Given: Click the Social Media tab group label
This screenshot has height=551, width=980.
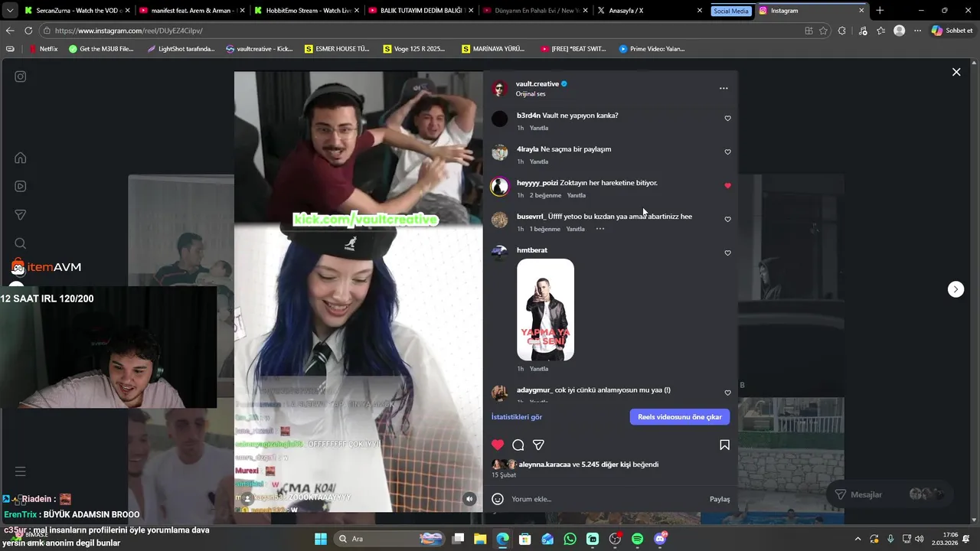Looking at the screenshot, I should (730, 11).
